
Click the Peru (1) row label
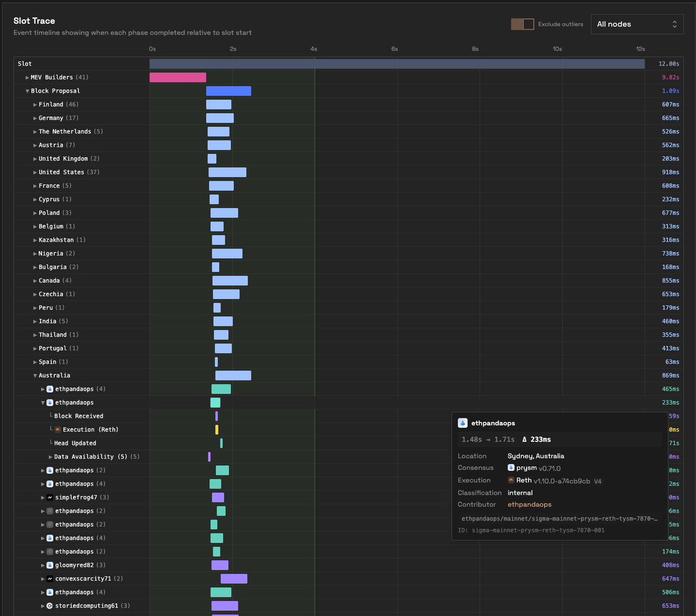click(52, 308)
